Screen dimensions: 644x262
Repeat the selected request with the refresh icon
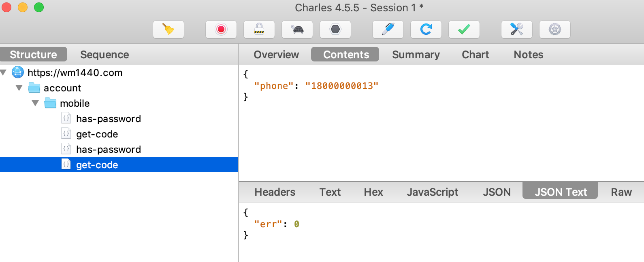[x=426, y=30]
